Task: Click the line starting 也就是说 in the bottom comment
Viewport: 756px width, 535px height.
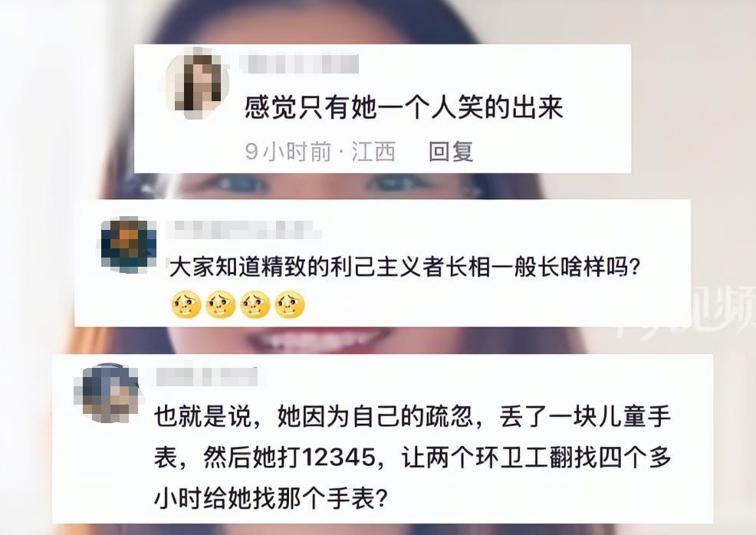Action: coord(413,416)
